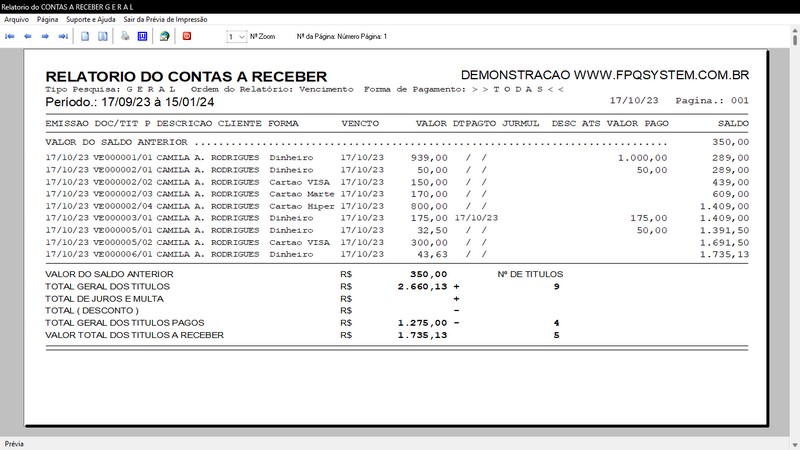
Task: Click the blue save icon in toolbar
Action: [x=142, y=36]
